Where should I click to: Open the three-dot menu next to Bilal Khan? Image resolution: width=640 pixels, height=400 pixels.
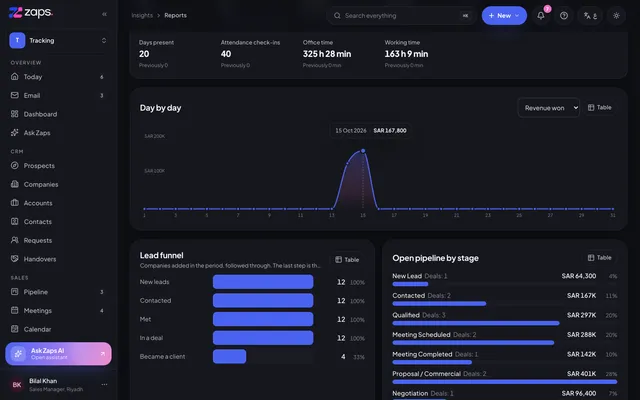coord(104,384)
